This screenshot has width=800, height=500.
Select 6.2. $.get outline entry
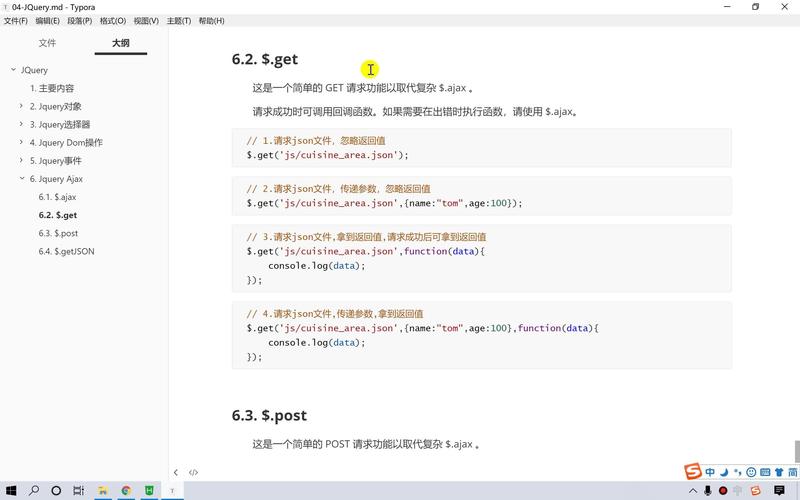pyautogui.click(x=58, y=215)
